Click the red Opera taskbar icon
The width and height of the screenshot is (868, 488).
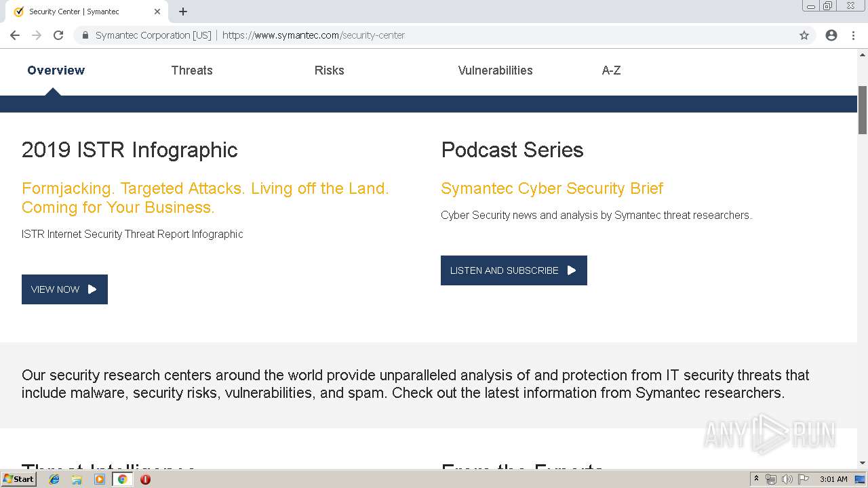tap(145, 479)
